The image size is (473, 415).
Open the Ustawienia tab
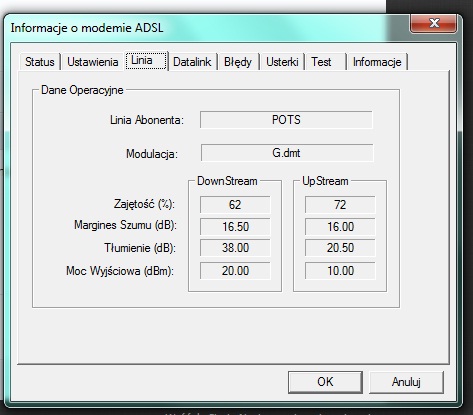[x=92, y=62]
